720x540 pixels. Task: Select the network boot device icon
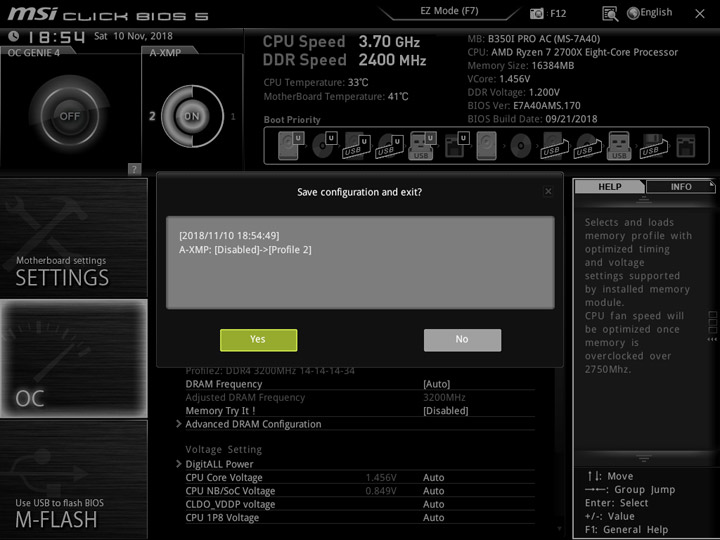click(686, 146)
